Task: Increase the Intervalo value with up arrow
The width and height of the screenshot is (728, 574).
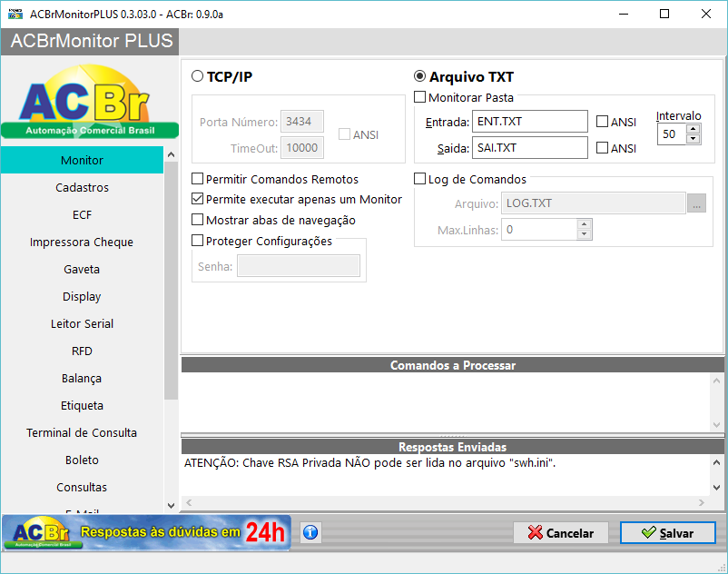Action: pos(694,129)
